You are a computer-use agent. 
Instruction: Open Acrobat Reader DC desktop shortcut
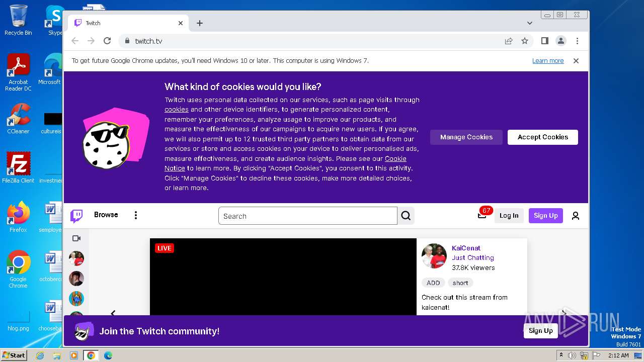point(18,72)
